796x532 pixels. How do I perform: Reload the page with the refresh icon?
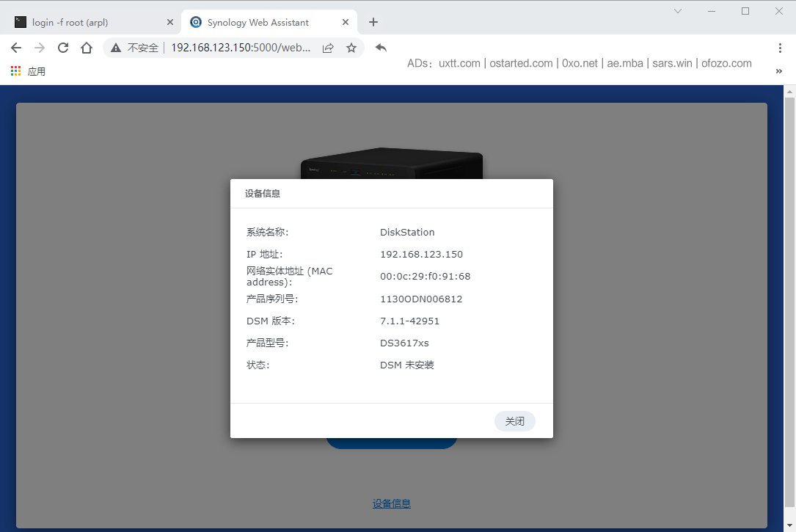(x=63, y=48)
